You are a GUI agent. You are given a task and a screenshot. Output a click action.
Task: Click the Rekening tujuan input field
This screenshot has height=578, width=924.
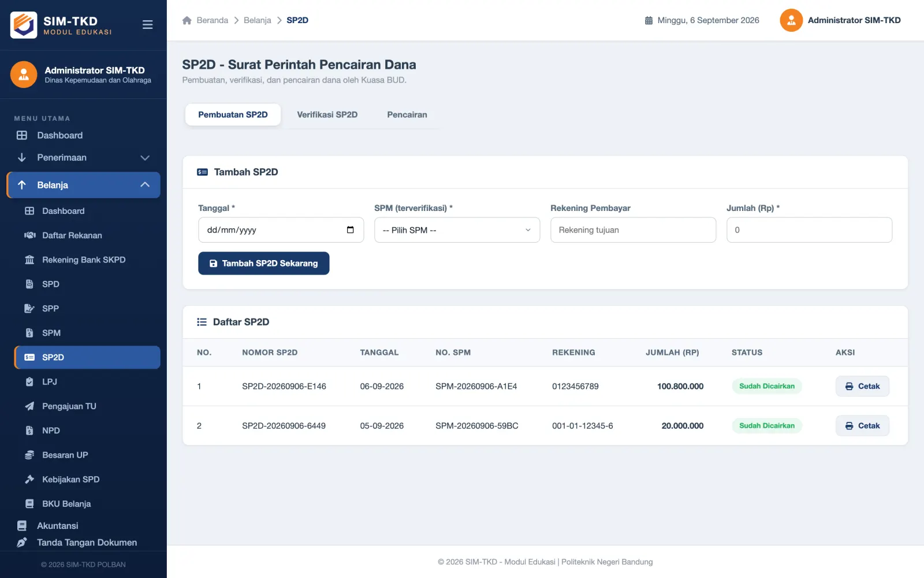[x=633, y=230]
